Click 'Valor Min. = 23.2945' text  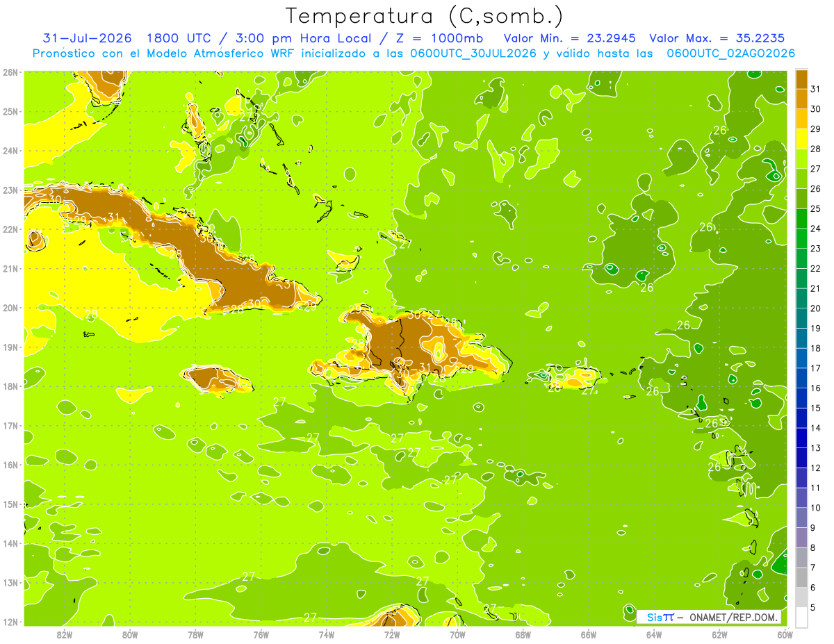[x=569, y=38]
